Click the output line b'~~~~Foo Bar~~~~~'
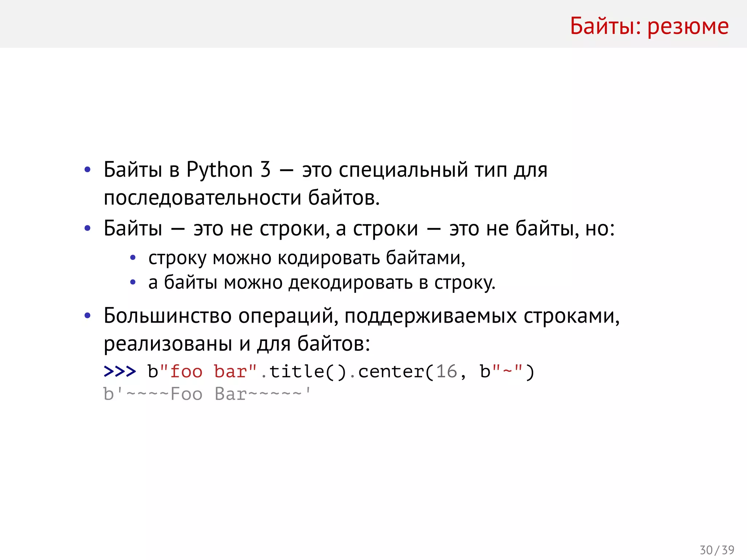Viewport: 747px width, 560px height. 207,394
